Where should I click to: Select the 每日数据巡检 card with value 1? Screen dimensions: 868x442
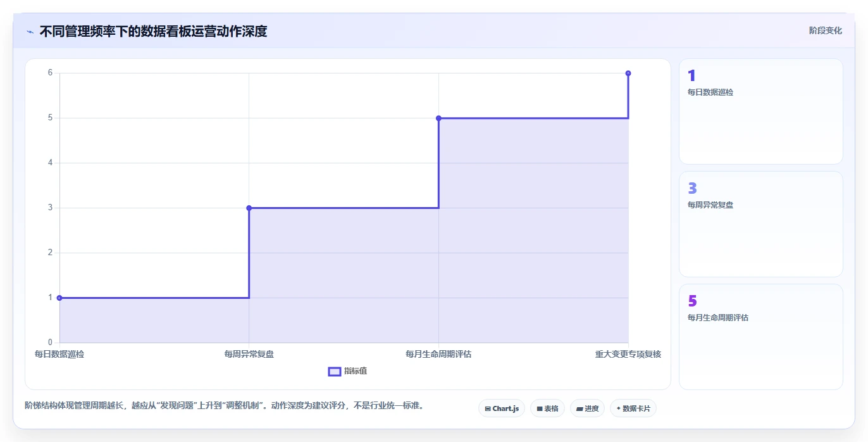click(x=761, y=111)
